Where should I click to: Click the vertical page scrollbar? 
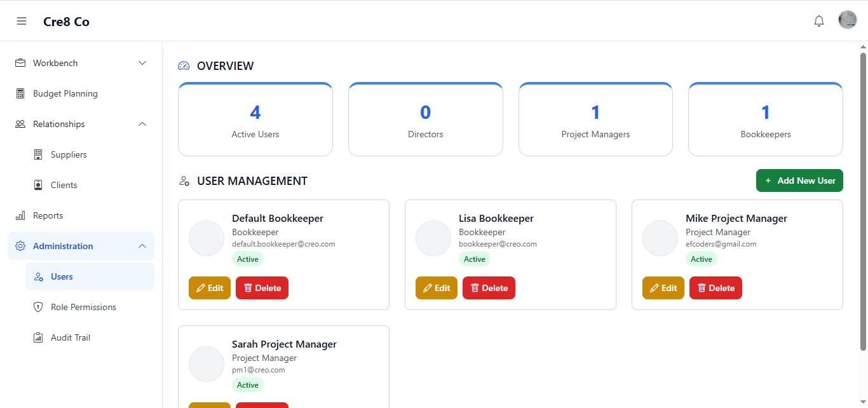coord(863,201)
